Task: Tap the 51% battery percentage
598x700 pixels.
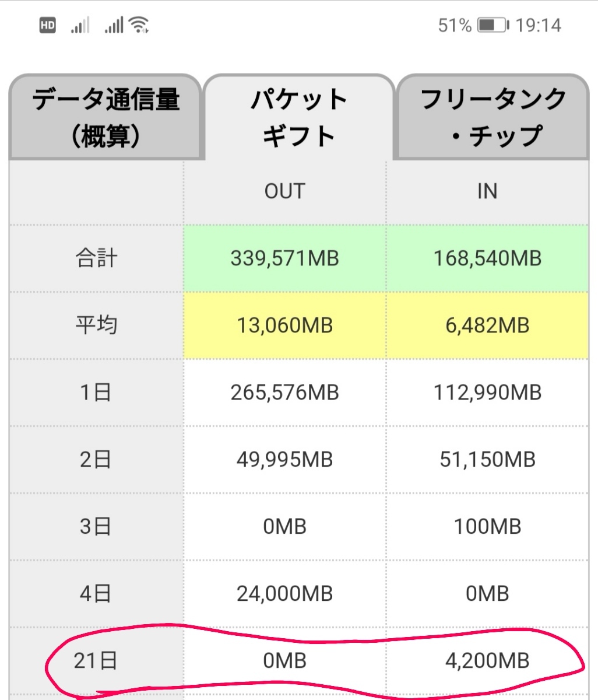Action: click(x=455, y=26)
